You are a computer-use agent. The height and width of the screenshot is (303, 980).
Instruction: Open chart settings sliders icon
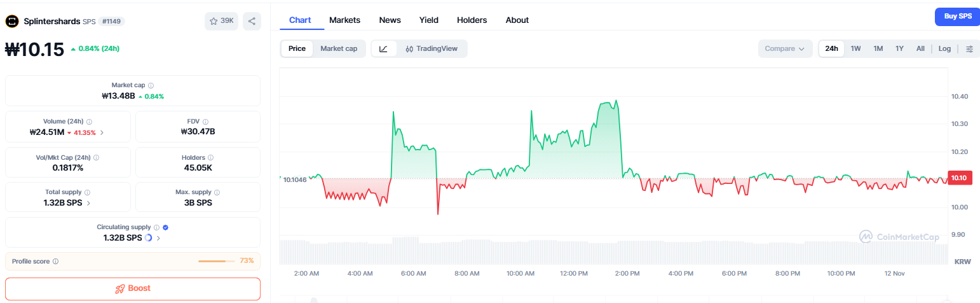click(x=969, y=48)
